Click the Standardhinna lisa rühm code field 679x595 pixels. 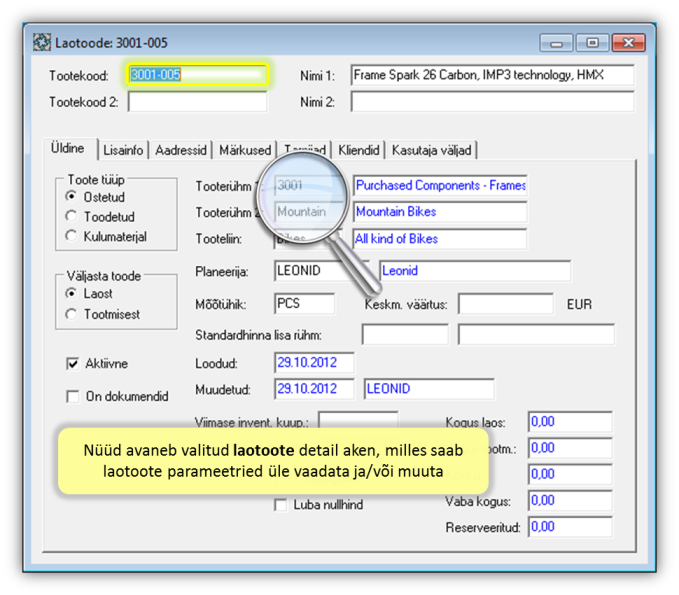coord(405,335)
